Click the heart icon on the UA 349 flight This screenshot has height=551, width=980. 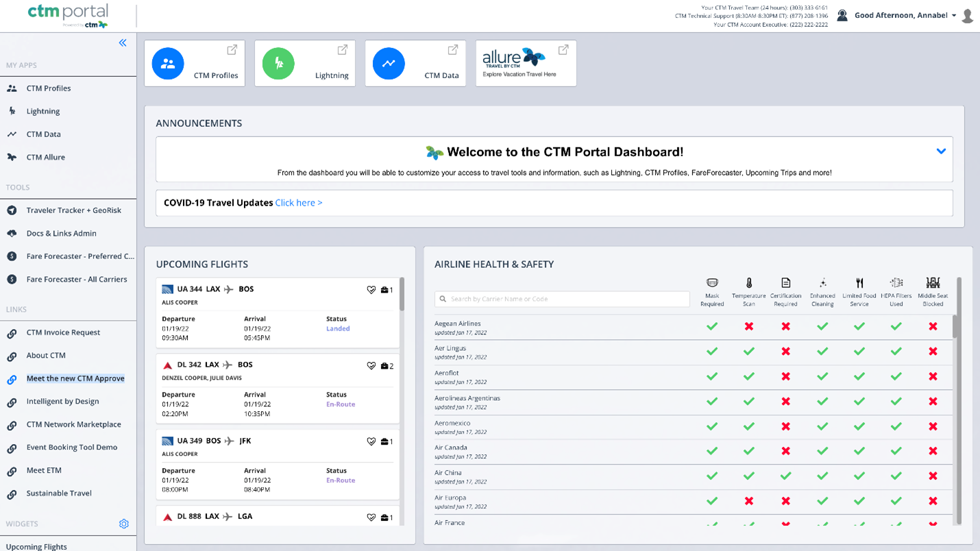click(x=371, y=442)
